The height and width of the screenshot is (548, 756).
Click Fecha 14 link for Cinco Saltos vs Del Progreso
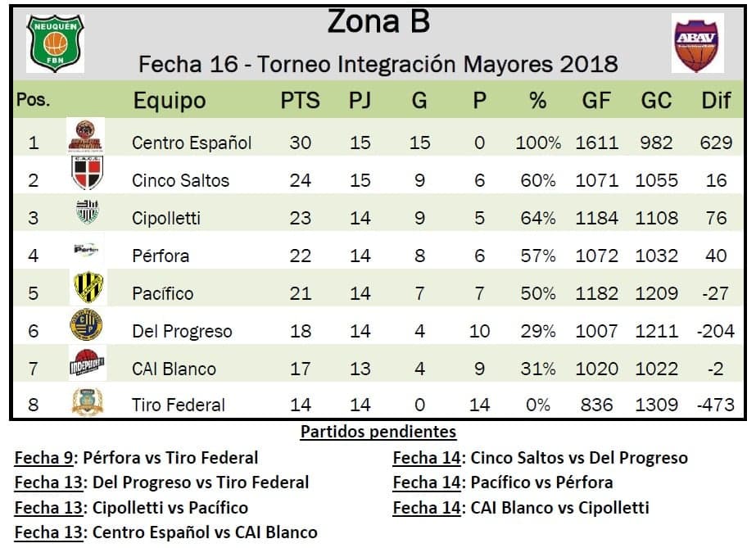tap(427, 458)
